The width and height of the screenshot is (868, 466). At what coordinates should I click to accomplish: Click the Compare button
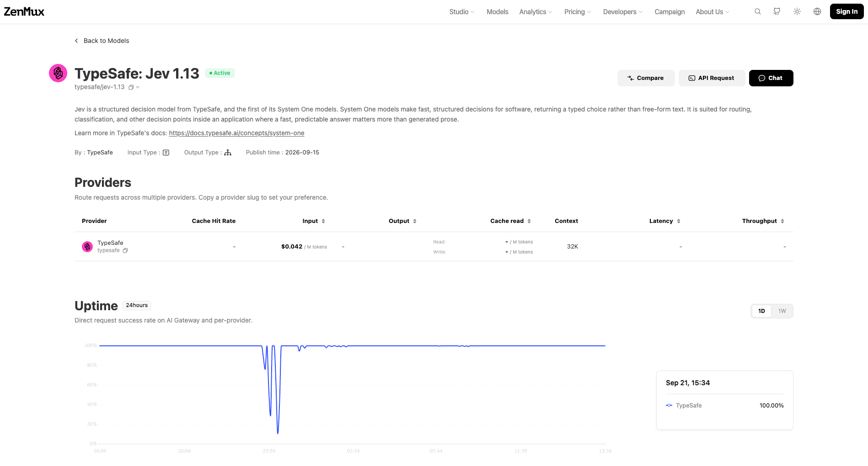(646, 78)
